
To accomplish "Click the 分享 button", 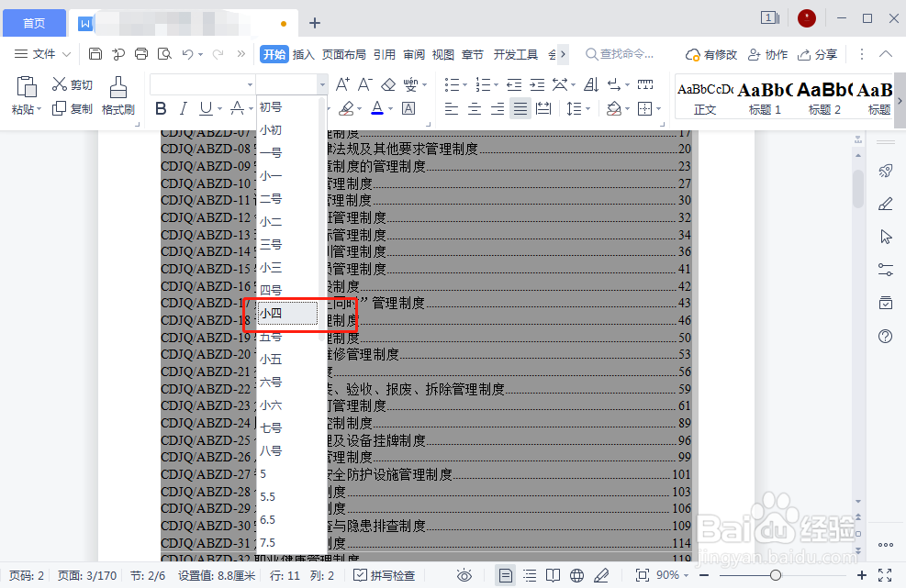I will tap(817, 54).
